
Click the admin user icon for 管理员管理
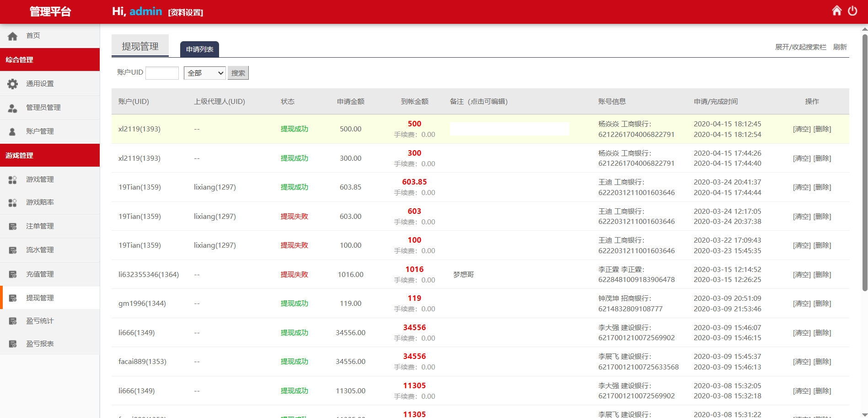[13, 108]
